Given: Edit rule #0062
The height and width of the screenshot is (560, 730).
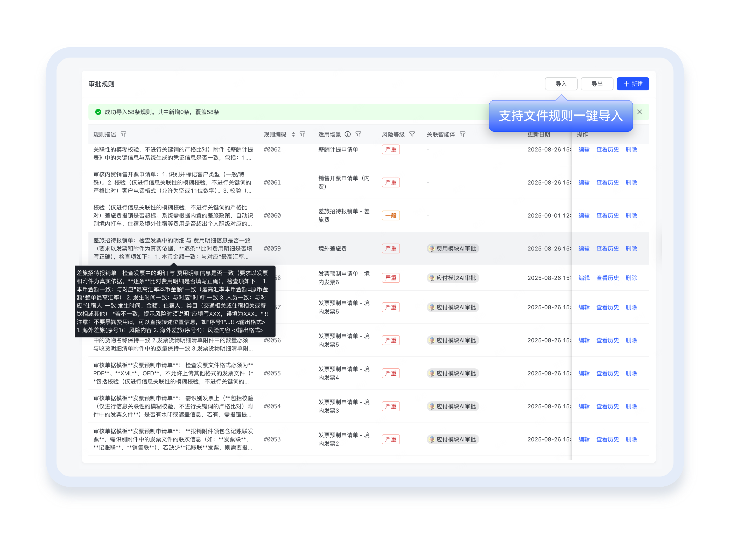Looking at the screenshot, I should coord(584,149).
